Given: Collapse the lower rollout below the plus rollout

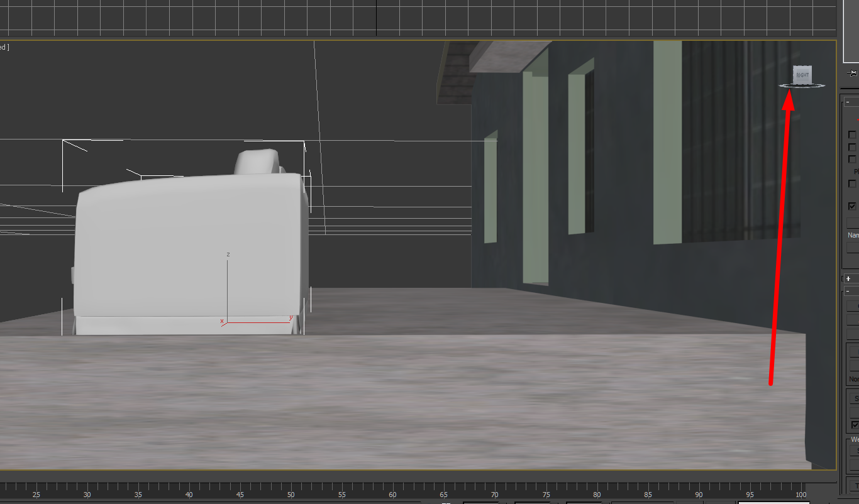Looking at the screenshot, I should click(848, 292).
